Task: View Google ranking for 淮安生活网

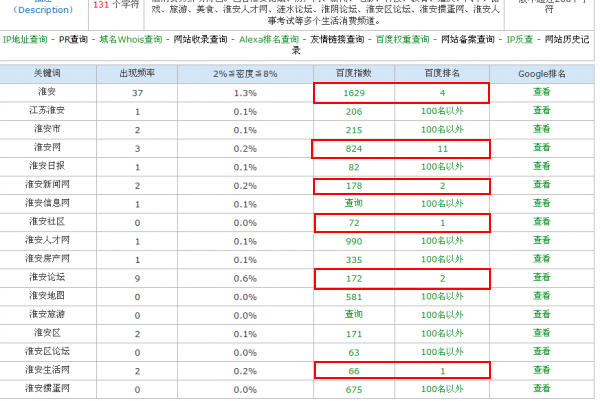Action: tap(541, 370)
